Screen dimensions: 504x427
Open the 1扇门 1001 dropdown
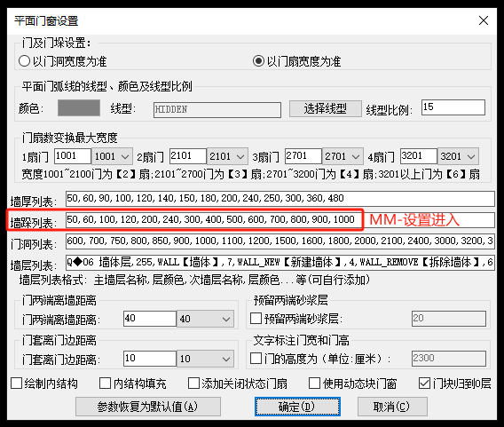click(x=112, y=156)
